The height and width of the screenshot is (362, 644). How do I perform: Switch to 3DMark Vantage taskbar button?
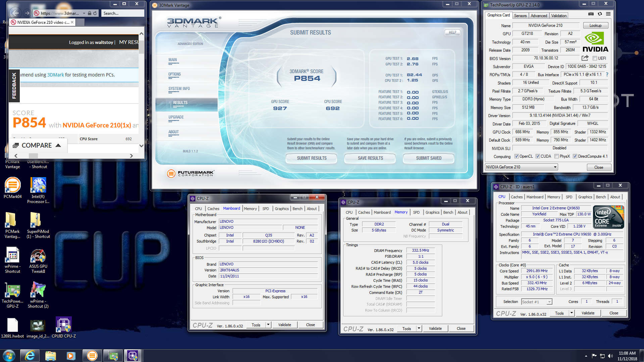[92, 356]
